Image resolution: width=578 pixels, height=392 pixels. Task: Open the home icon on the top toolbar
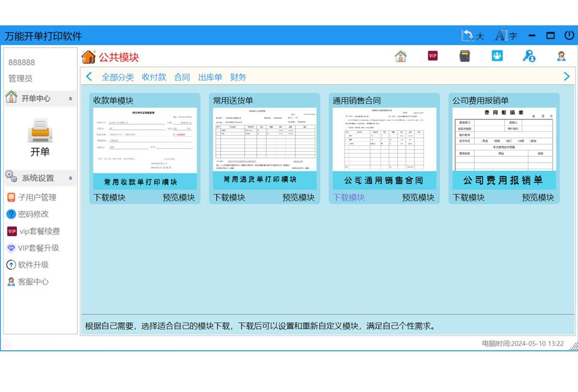401,55
